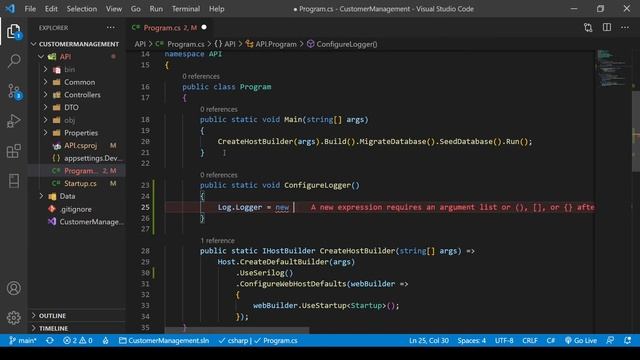The width and height of the screenshot is (640, 360).
Task: Change file encoding UTF-8
Action: [504, 340]
